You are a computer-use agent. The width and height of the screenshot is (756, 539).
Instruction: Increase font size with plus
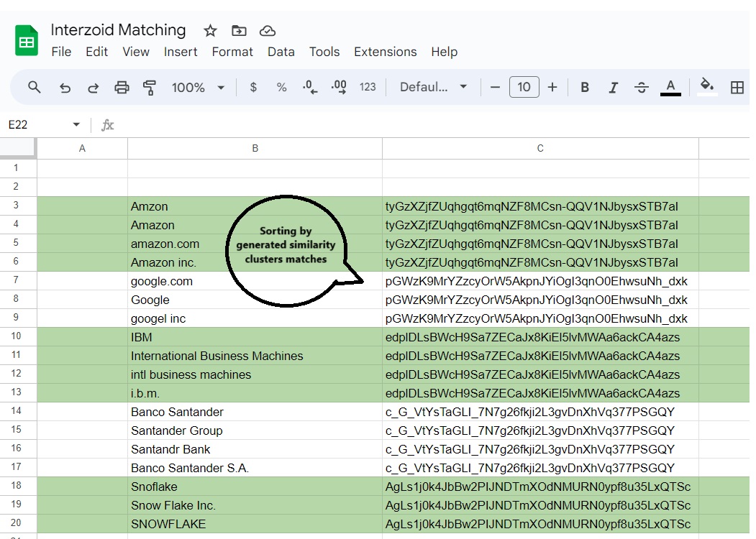point(552,87)
